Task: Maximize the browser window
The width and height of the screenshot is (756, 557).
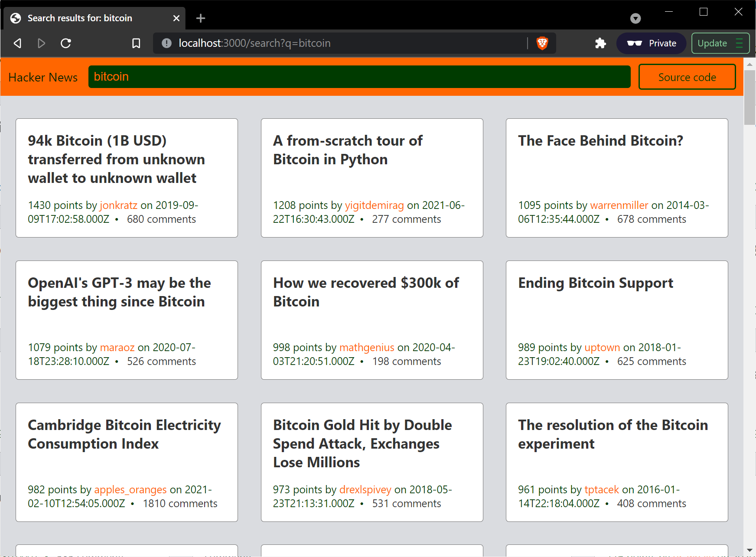Action: [x=704, y=12]
